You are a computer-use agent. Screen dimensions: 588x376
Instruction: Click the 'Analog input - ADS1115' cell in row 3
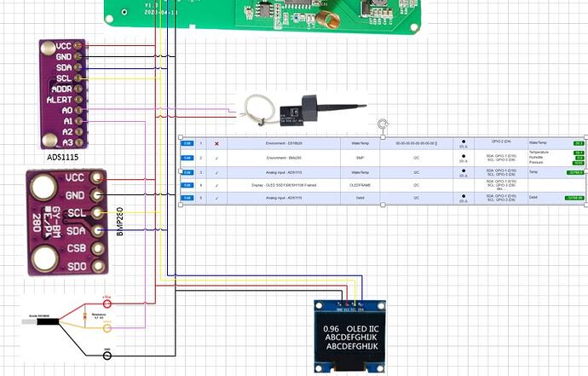284,172
